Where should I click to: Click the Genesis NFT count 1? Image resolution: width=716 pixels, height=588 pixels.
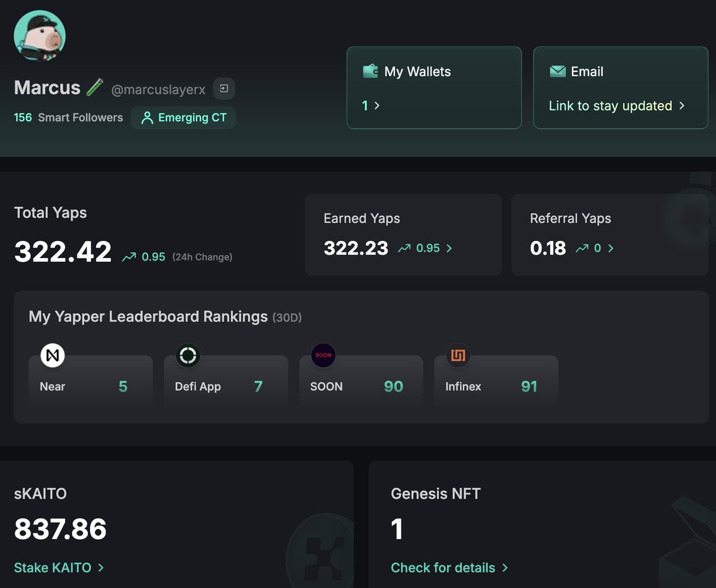[397, 529]
